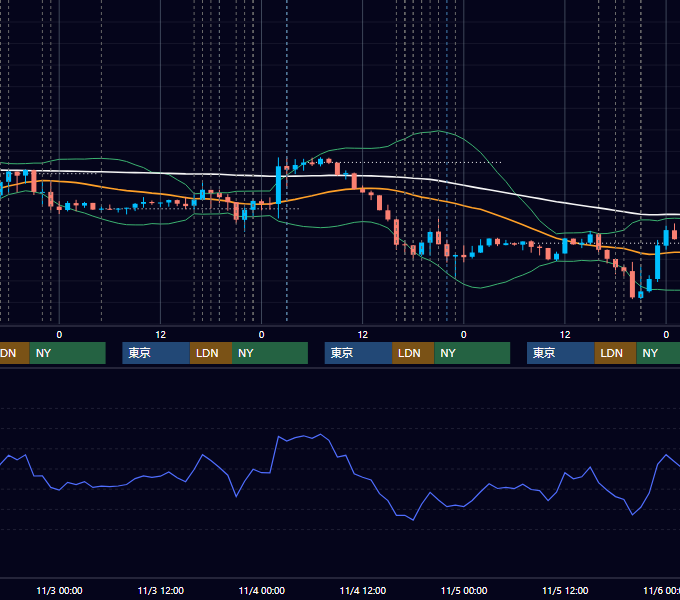Click the hour label 0 above 11/4 00:00
The width and height of the screenshot is (680, 600).
point(262,335)
